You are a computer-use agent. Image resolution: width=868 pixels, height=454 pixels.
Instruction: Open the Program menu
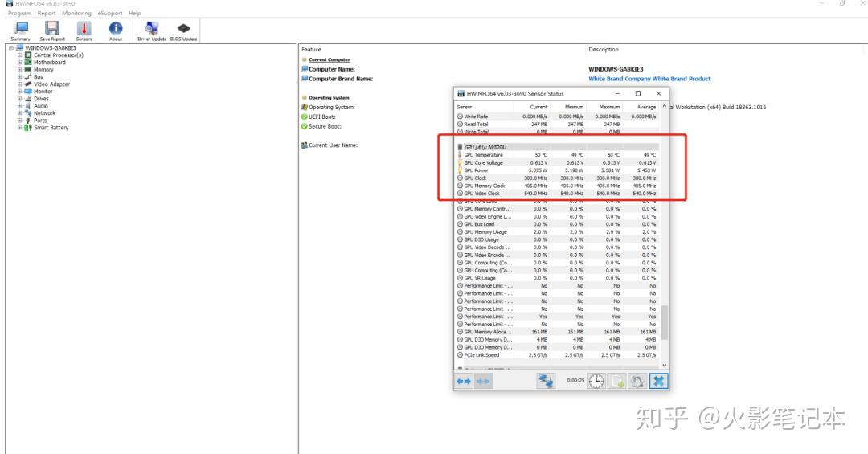(19, 14)
